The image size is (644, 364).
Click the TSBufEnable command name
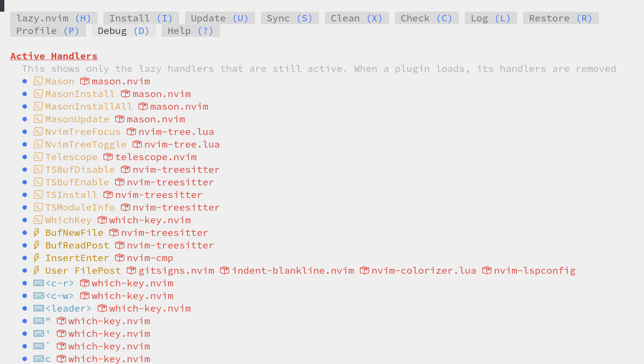tap(77, 182)
